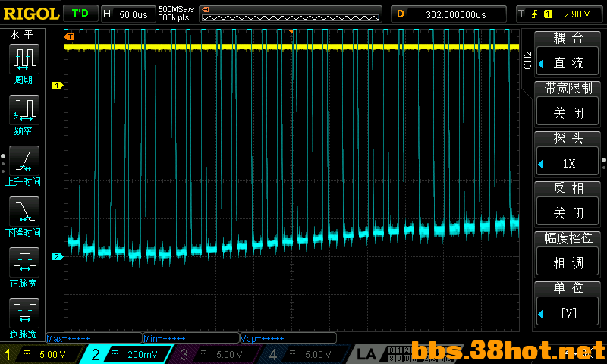Screen dimensions: 607x364
Task: Click the Max measurement readout
Action: click(94, 338)
